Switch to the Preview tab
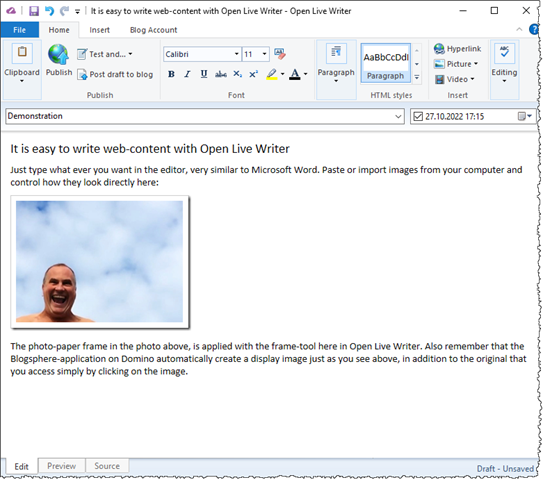Screen dimensions: 543x480 (x=62, y=466)
